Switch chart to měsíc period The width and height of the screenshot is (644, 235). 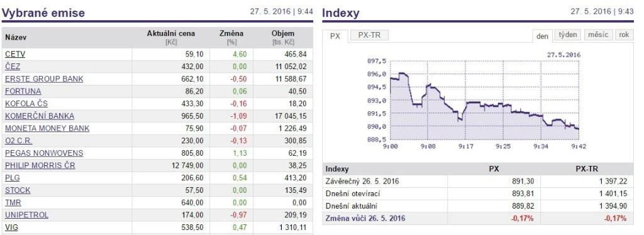pyautogui.click(x=598, y=35)
